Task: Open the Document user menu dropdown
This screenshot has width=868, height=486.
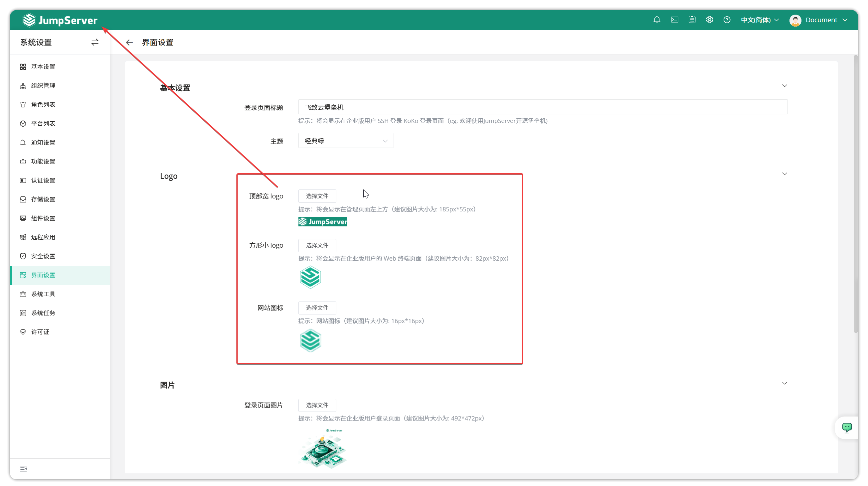Action: [x=826, y=20]
